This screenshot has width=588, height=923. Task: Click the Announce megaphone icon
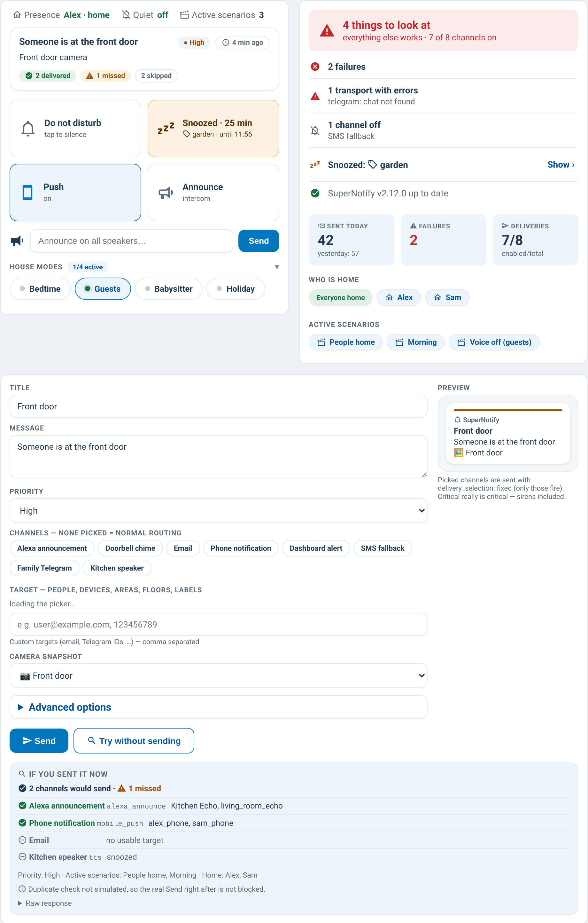pyautogui.click(x=166, y=193)
